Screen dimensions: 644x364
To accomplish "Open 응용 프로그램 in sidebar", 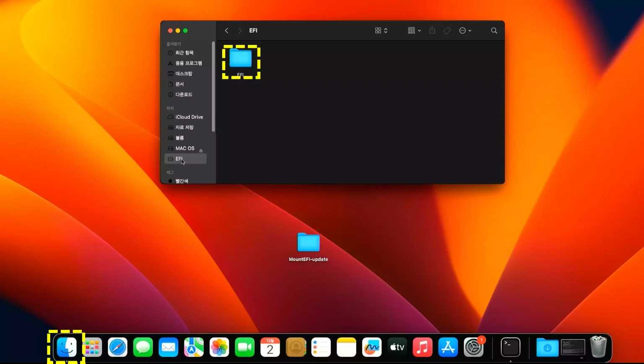I will pyautogui.click(x=184, y=63).
